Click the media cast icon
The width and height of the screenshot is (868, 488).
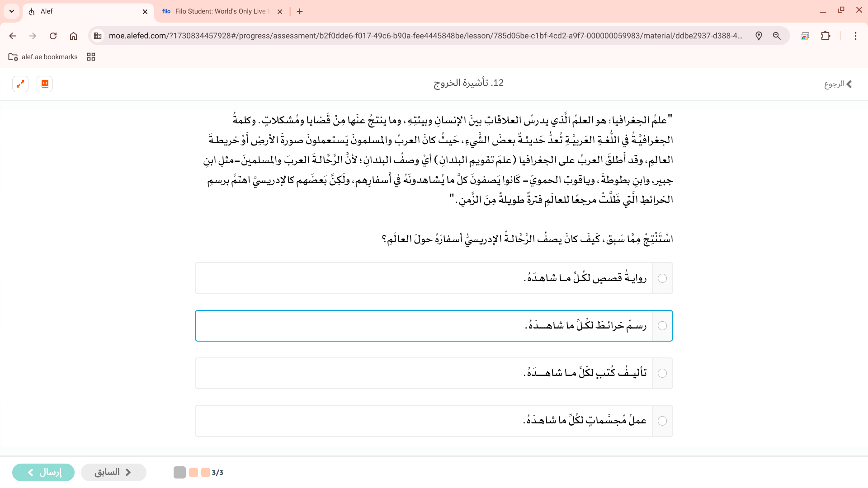(x=805, y=36)
